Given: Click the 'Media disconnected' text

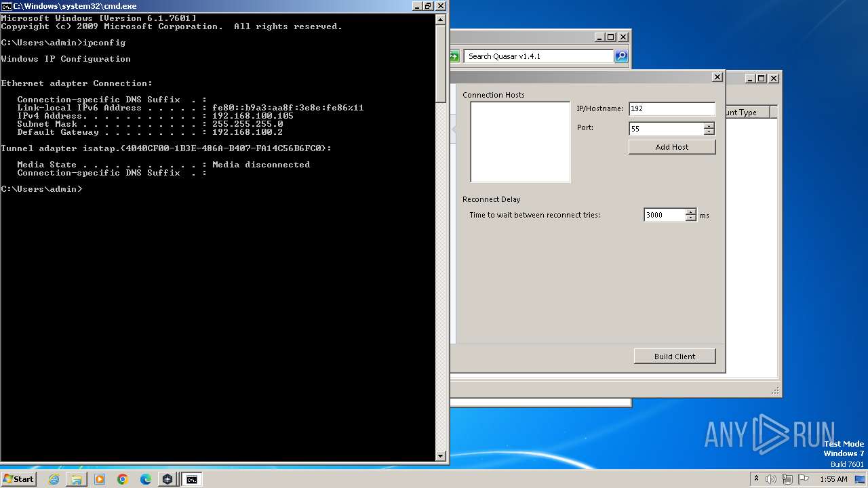Looking at the screenshot, I should pos(261,165).
